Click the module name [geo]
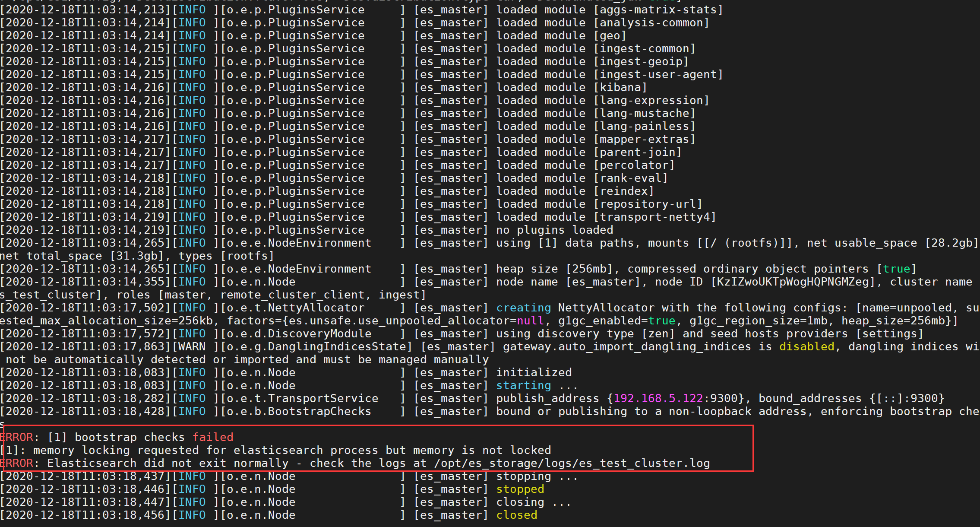The width and height of the screenshot is (980, 527). [610, 35]
